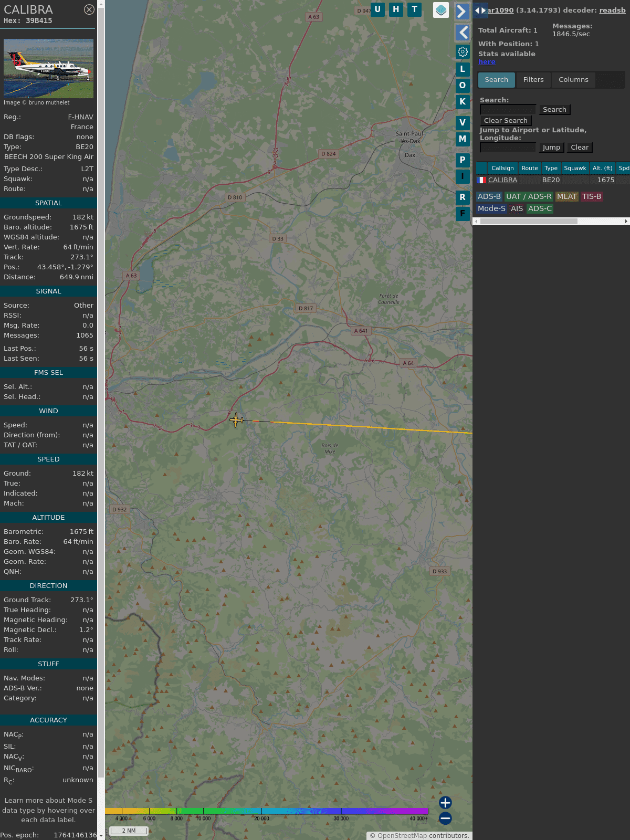Toggle the U map button
Screen dimensions: 630x840
[x=377, y=9]
